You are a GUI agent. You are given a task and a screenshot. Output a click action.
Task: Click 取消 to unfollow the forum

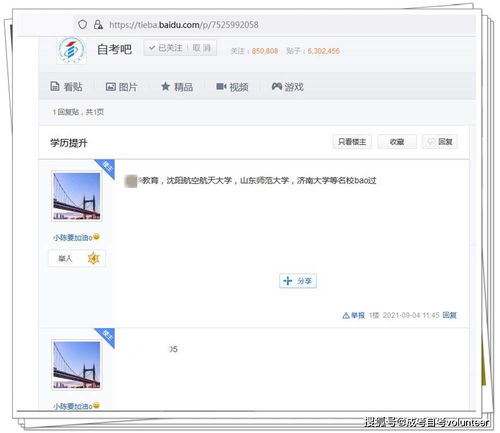(x=202, y=48)
